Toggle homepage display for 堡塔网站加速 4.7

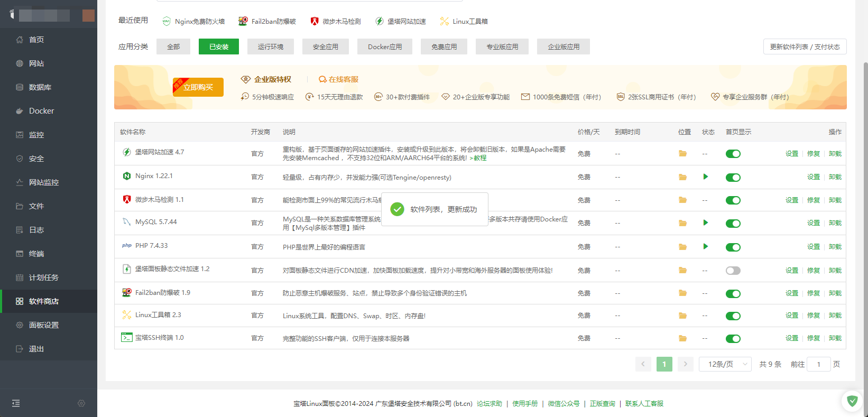[733, 154]
